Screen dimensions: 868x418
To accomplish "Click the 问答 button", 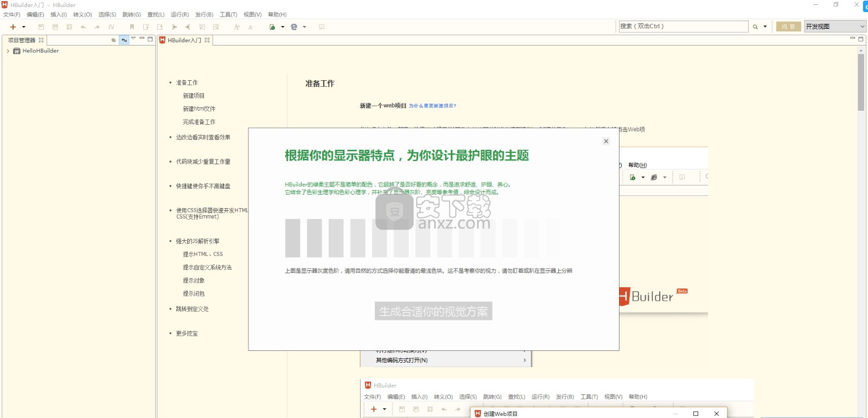I will [x=788, y=26].
